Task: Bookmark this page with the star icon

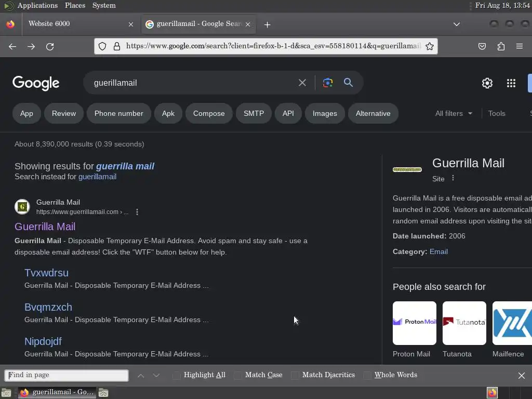Action: pyautogui.click(x=430, y=46)
